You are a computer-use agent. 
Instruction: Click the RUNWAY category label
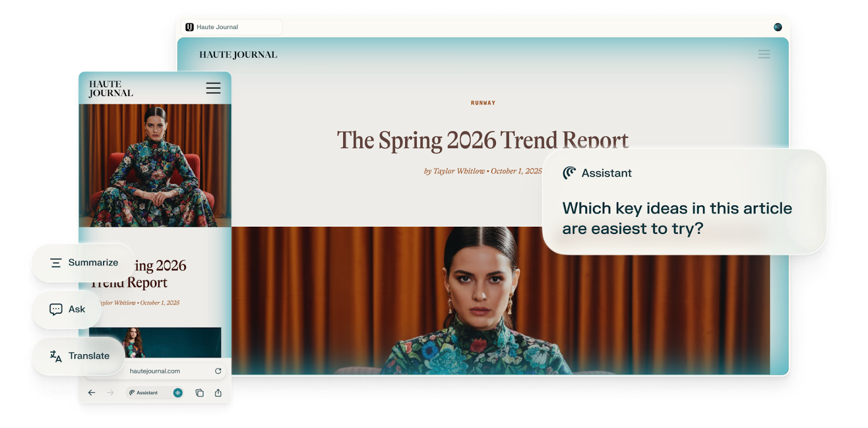(x=483, y=103)
